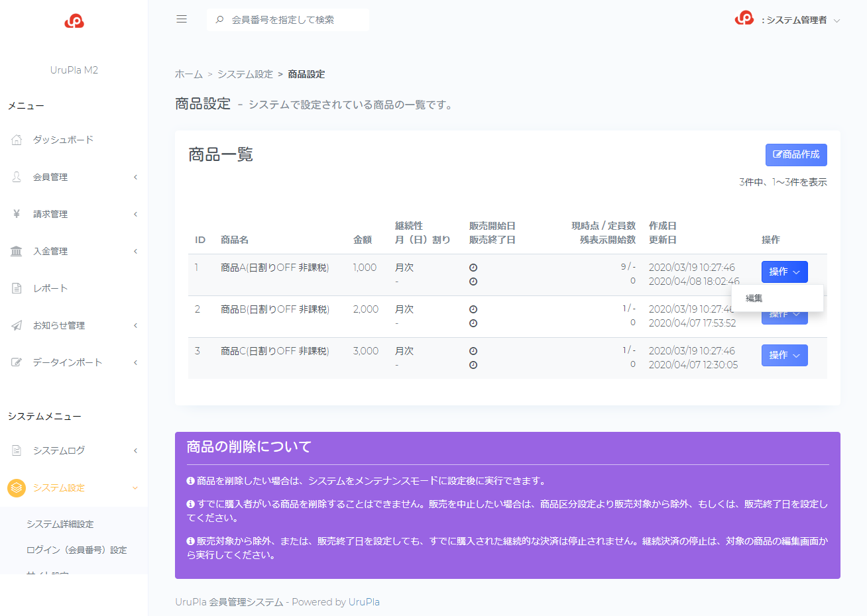Click the データインポート edit icon
This screenshot has width=867, height=616.
[17, 362]
